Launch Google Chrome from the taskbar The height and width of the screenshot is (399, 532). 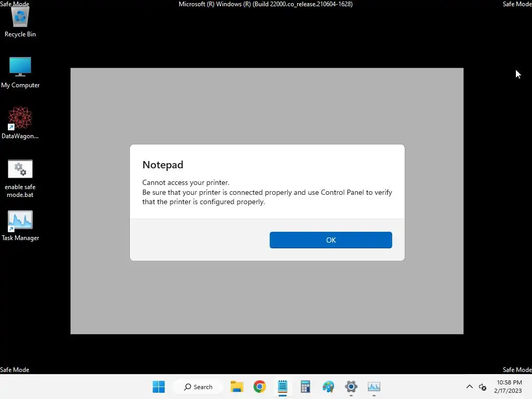point(260,387)
